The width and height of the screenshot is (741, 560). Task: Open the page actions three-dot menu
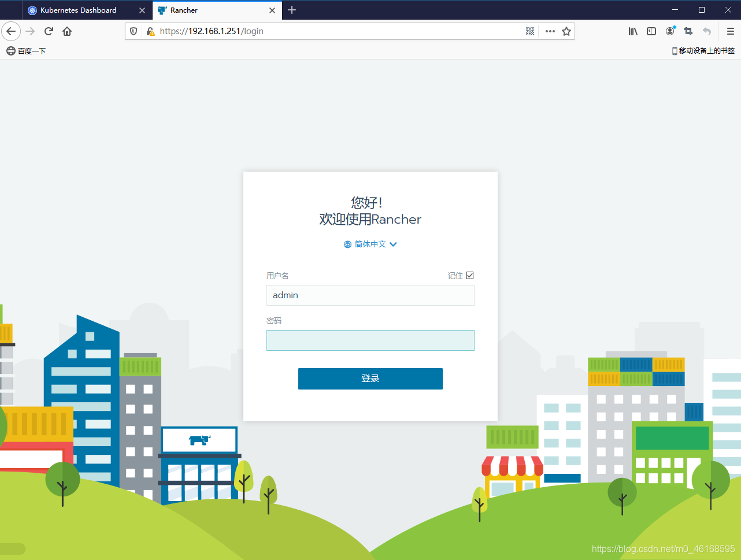click(x=550, y=31)
